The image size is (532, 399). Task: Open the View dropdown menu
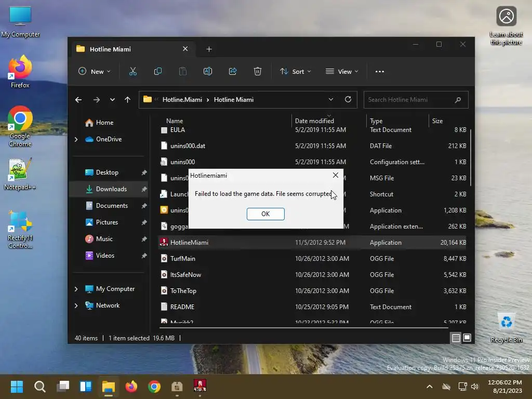[x=342, y=71]
